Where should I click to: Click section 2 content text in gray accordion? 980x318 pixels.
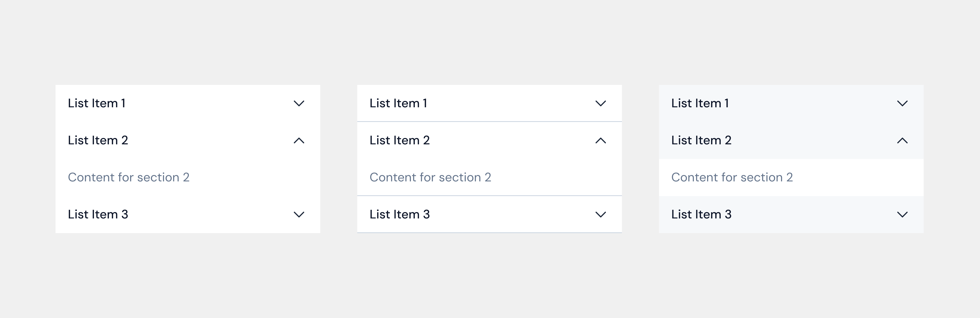pyautogui.click(x=732, y=177)
